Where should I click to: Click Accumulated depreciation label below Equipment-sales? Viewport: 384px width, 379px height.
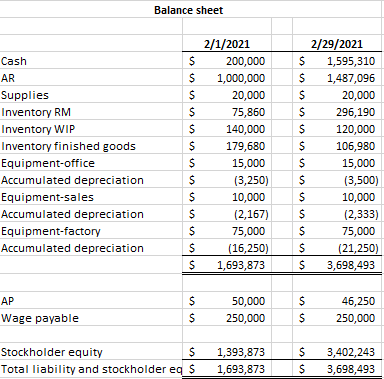pos(72,214)
